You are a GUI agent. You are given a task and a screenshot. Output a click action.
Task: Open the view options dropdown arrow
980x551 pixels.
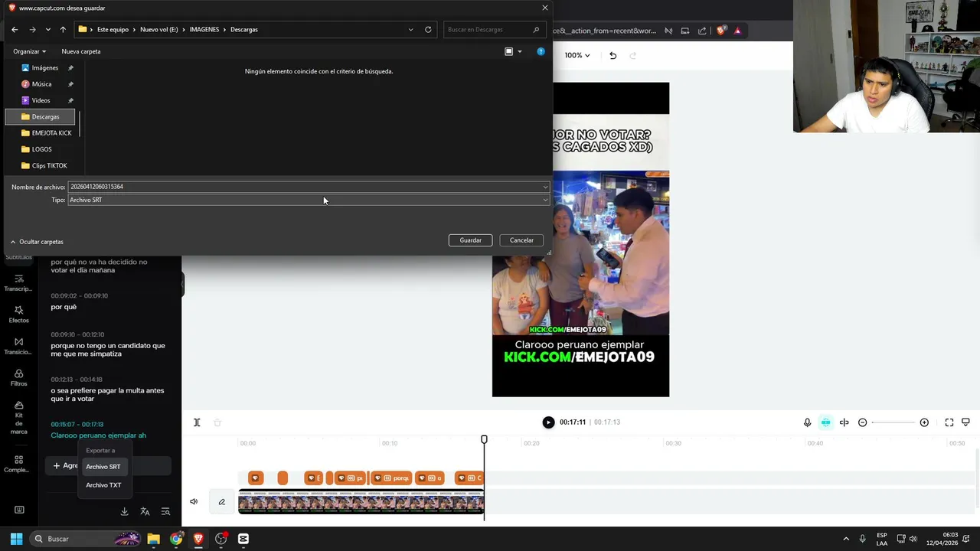coord(520,51)
